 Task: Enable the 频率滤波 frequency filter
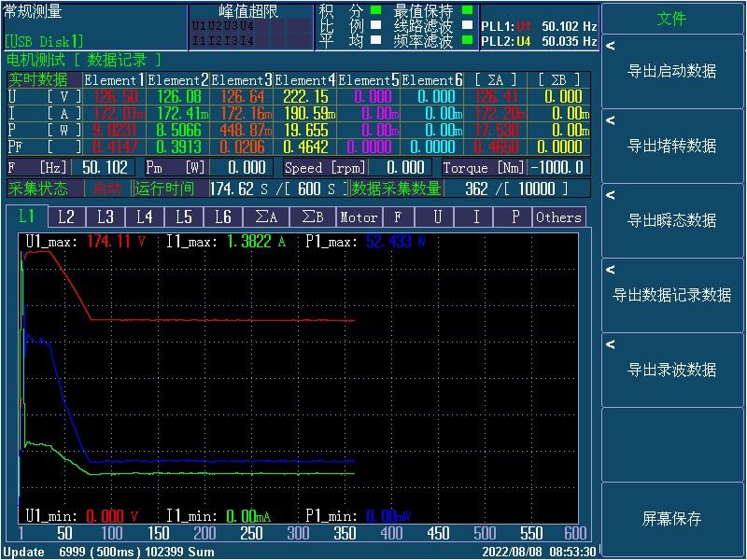pos(468,41)
